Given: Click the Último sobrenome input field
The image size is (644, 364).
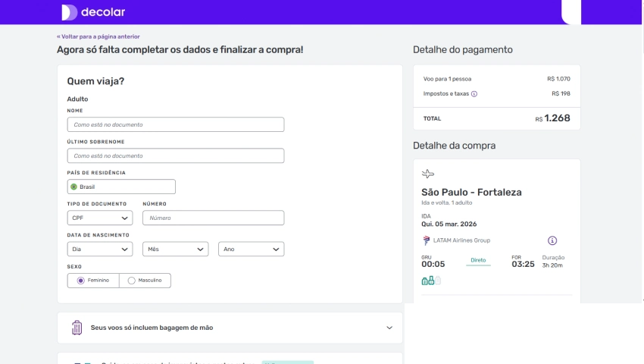Looking at the screenshot, I should coord(176,155).
